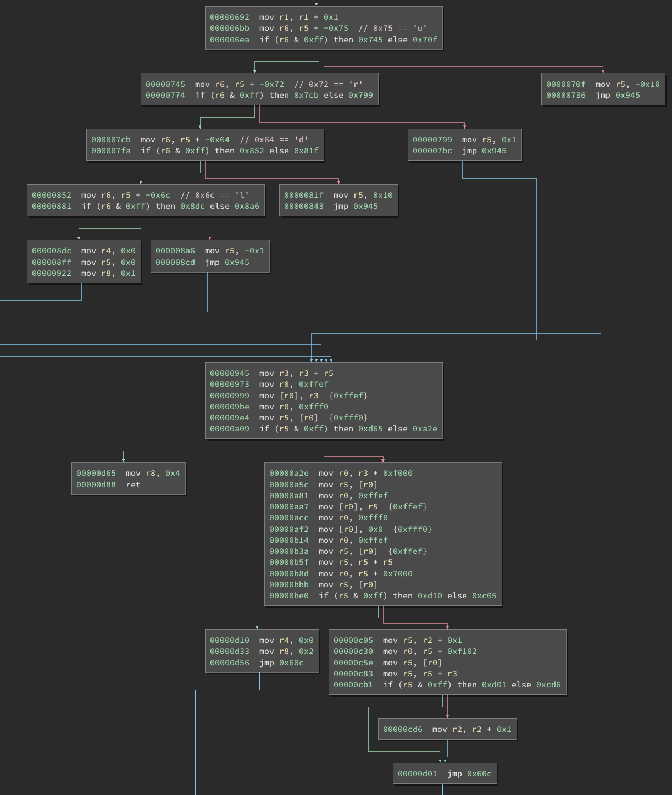Select the 0x745 branch target at 000006ea
Screen dimensions: 672x795
click(x=370, y=40)
